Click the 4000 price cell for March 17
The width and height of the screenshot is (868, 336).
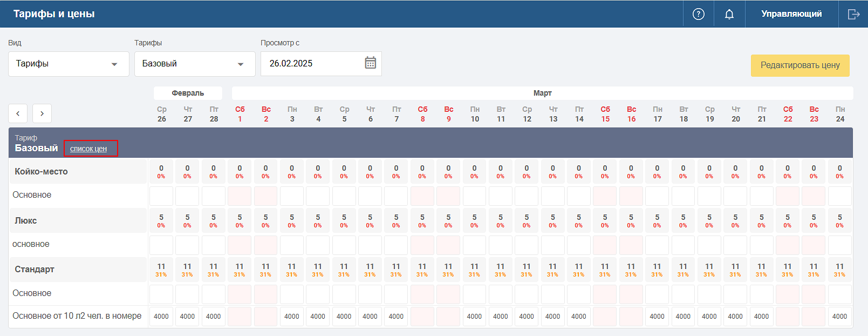(657, 317)
